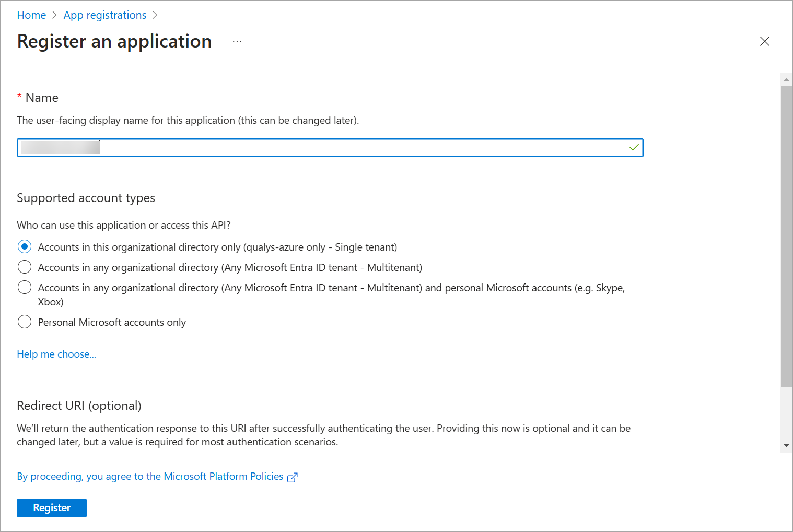Click breadcrumb chevron after App registrations
Image resolution: width=793 pixels, height=532 pixels.
coord(155,15)
